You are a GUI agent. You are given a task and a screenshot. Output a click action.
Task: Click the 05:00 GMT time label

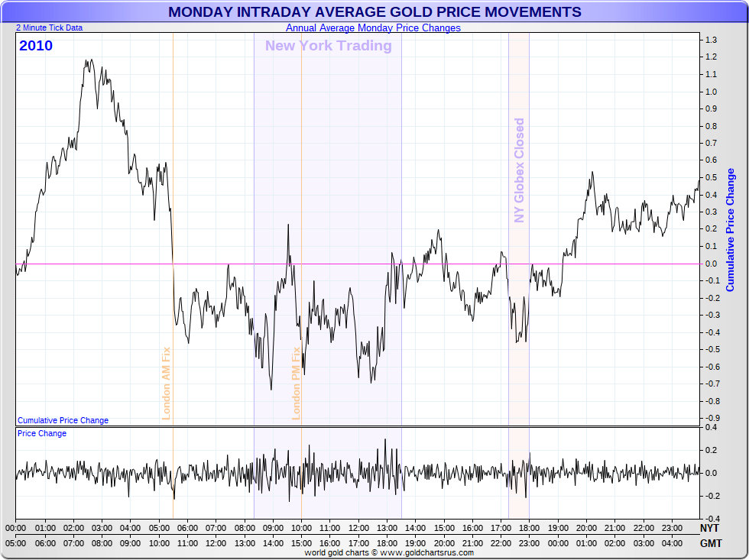pos(16,543)
